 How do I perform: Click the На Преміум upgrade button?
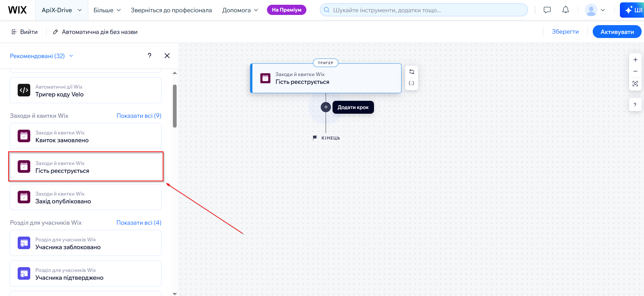pos(286,10)
